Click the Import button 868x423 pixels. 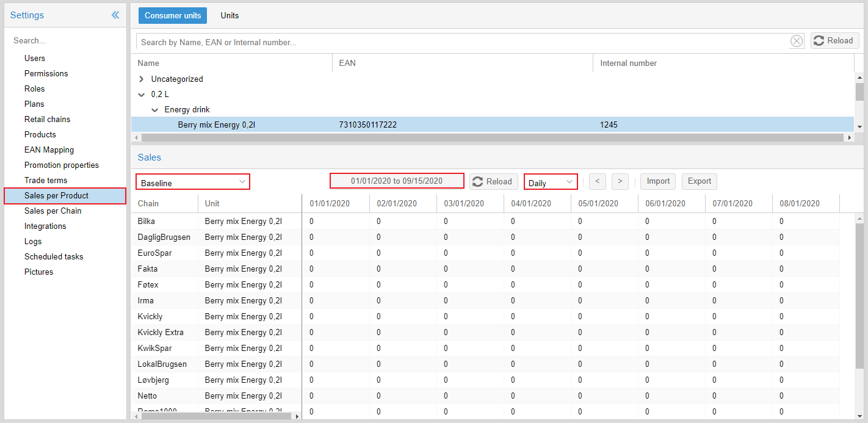tap(657, 181)
